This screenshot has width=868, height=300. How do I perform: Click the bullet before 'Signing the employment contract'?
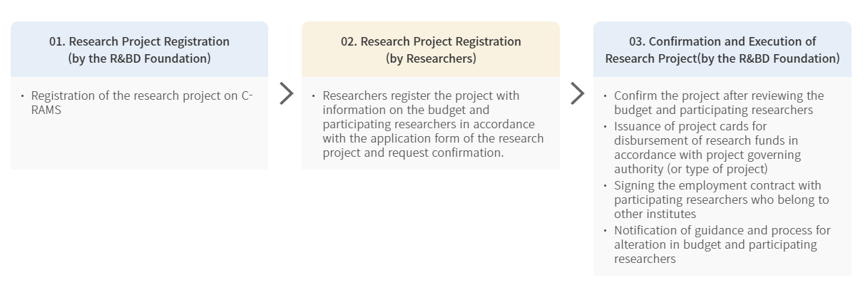pyautogui.click(x=606, y=185)
